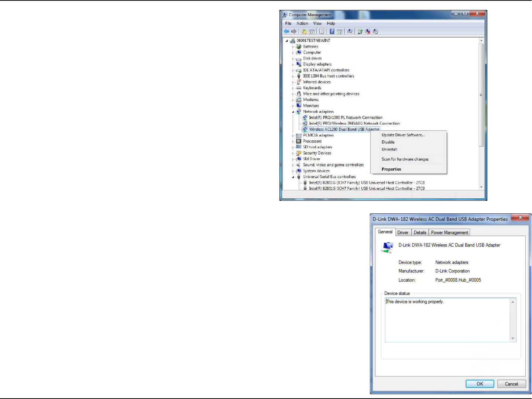Screen dimensions: 532x399
Task: Click the Security Devices key icon
Action: pyautogui.click(x=299, y=153)
